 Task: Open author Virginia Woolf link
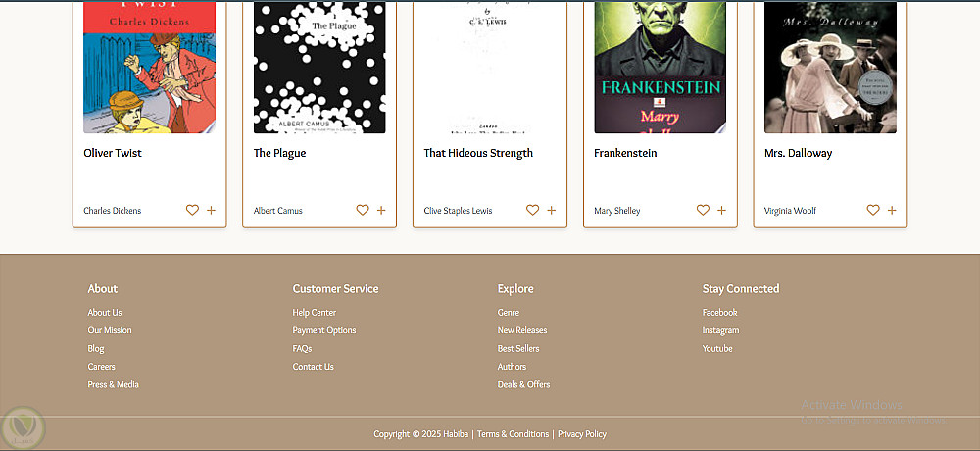point(790,211)
